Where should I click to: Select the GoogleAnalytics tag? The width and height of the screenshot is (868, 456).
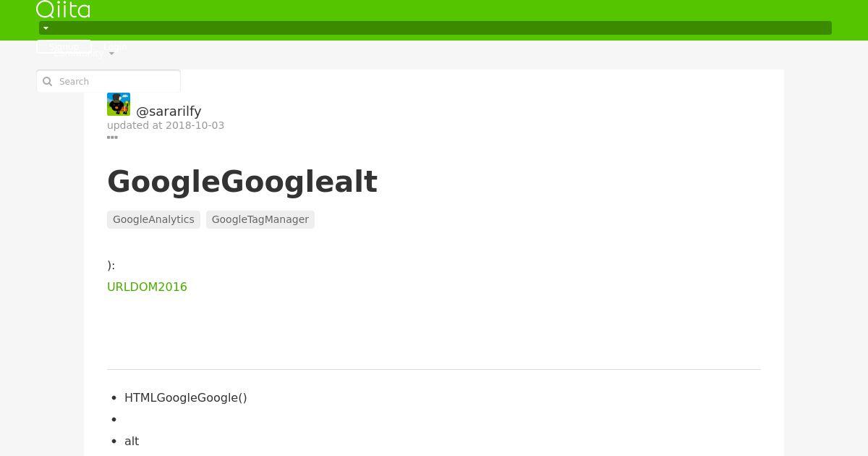(x=153, y=219)
